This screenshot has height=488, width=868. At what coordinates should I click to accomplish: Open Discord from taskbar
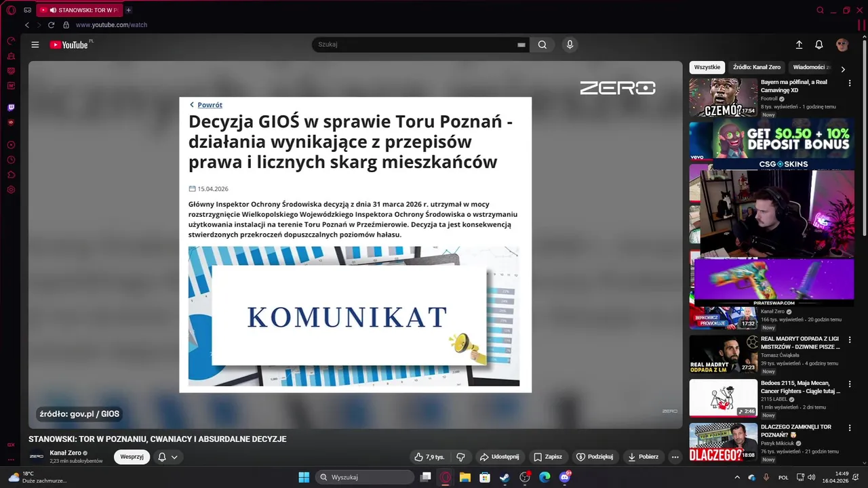(565, 477)
